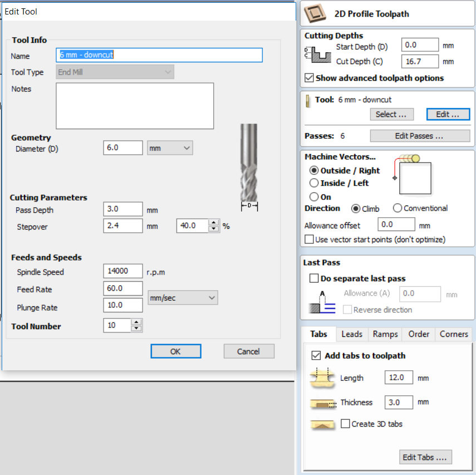Screen dimensions: 476x475
Task: Click the Edit ... tool button
Action: (448, 114)
